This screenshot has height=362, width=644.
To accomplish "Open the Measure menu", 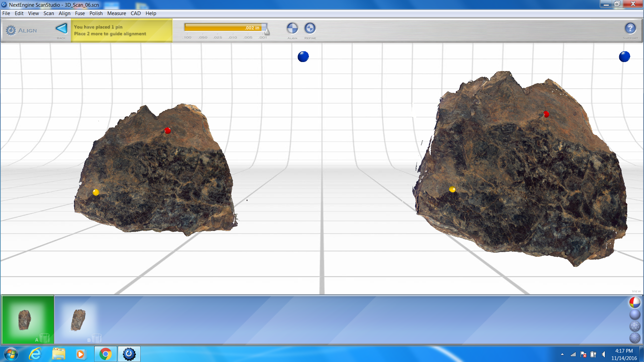I will (117, 13).
